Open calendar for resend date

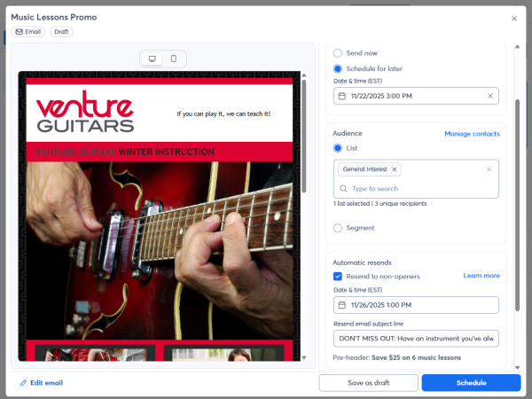pyautogui.click(x=342, y=304)
